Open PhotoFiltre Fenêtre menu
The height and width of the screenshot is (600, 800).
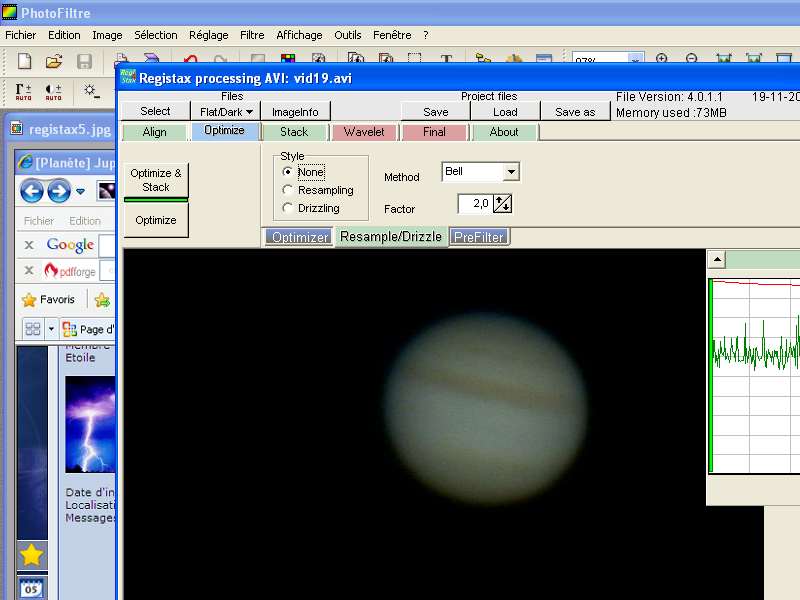click(x=392, y=35)
